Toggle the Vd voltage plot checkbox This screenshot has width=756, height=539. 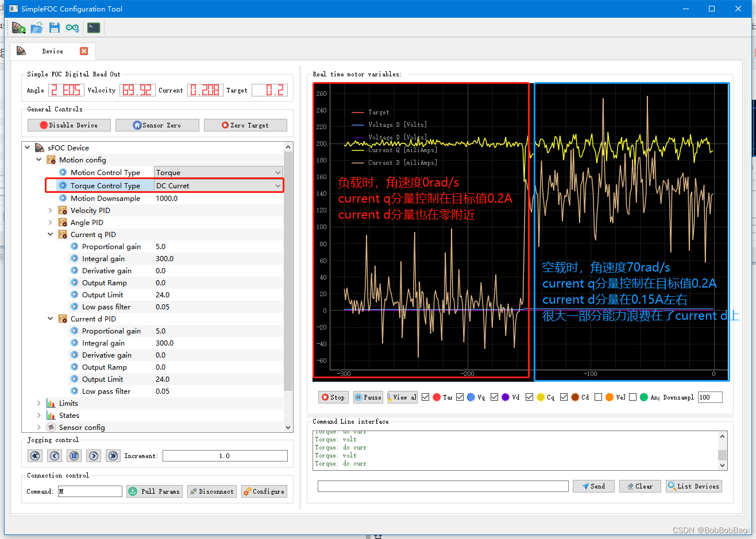click(x=495, y=397)
